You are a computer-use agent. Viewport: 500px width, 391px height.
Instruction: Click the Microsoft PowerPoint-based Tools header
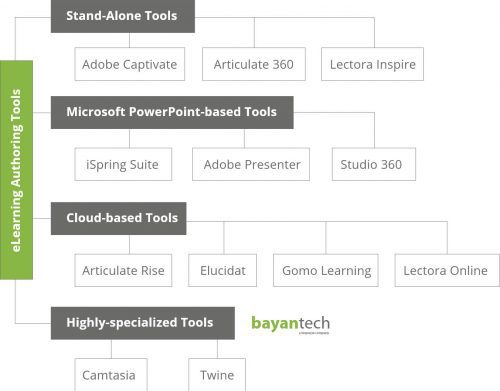tap(172, 112)
